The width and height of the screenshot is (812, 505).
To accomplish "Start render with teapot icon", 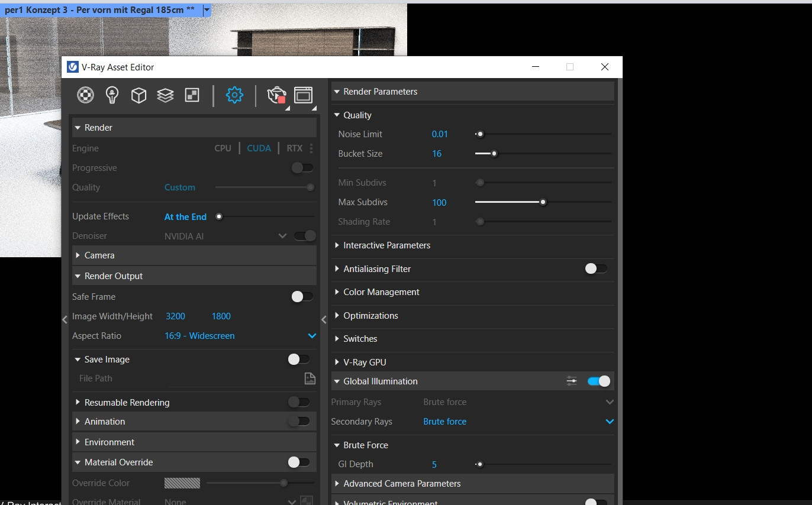I will 277,95.
